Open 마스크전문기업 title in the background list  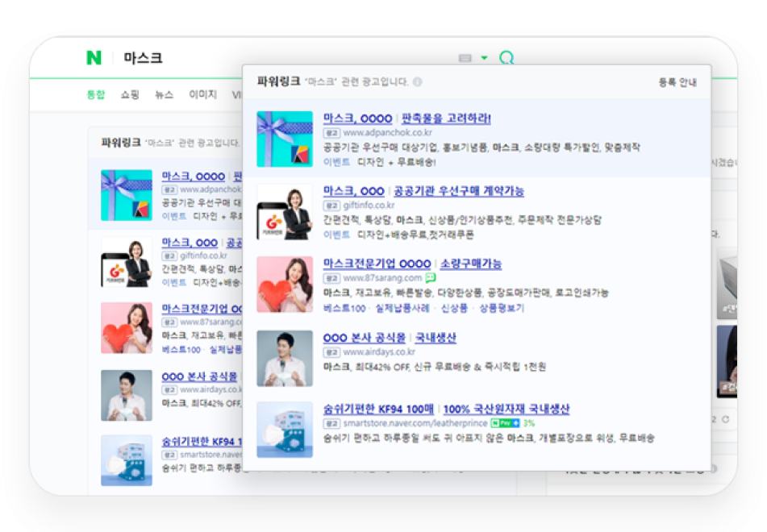coord(202,309)
